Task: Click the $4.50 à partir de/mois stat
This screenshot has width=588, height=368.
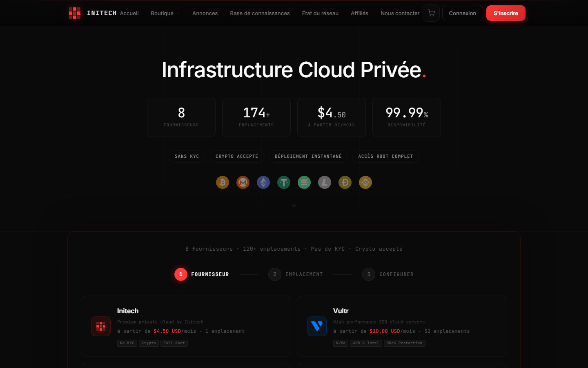Action: click(x=332, y=117)
